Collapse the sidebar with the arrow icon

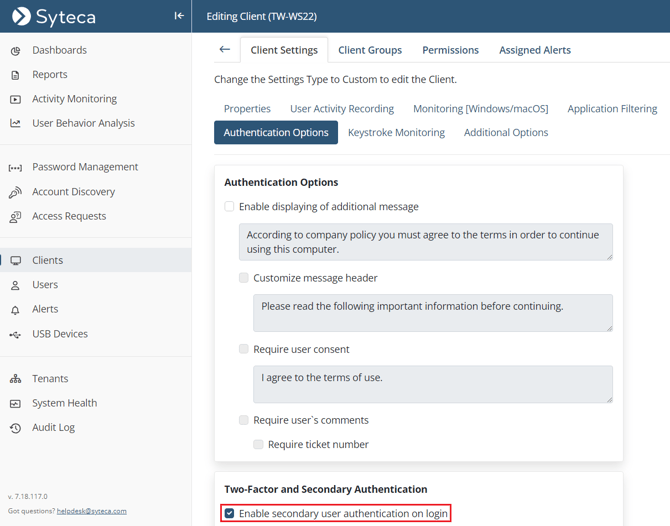178,16
